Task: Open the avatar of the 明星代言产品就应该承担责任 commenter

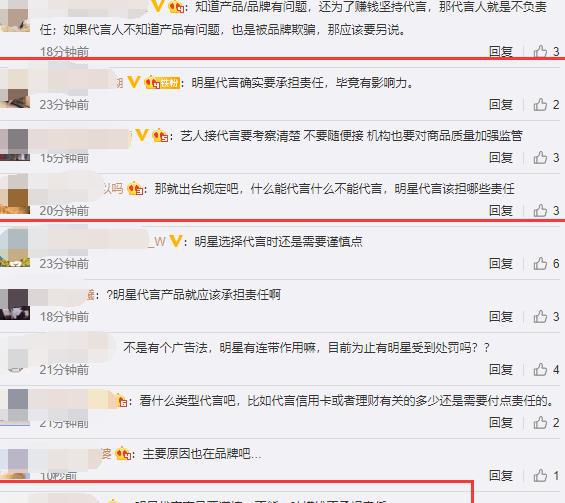Action: coord(15,304)
